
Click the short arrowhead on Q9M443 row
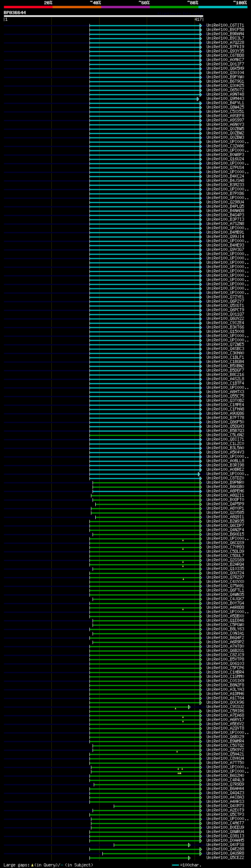pyautogui.click(x=198, y=99)
